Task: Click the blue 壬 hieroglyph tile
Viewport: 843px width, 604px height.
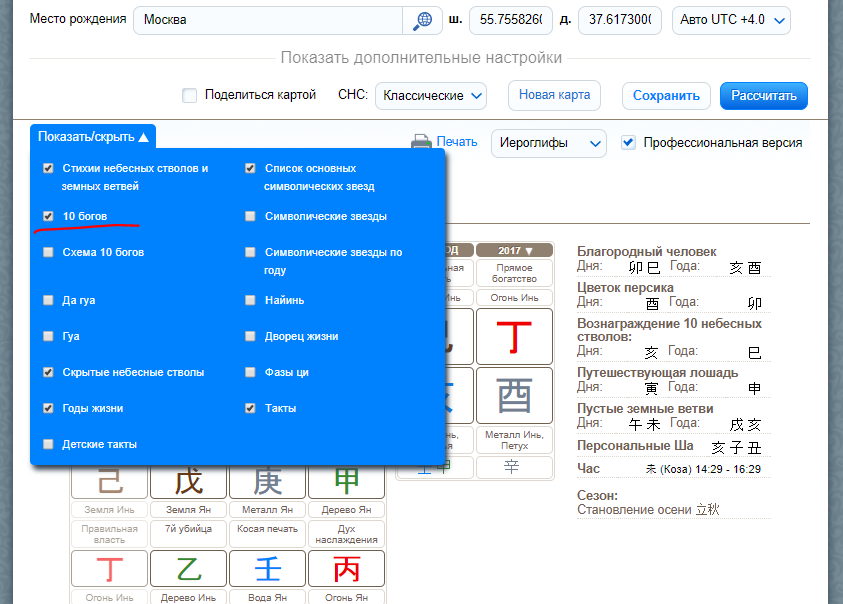Action: (x=267, y=570)
